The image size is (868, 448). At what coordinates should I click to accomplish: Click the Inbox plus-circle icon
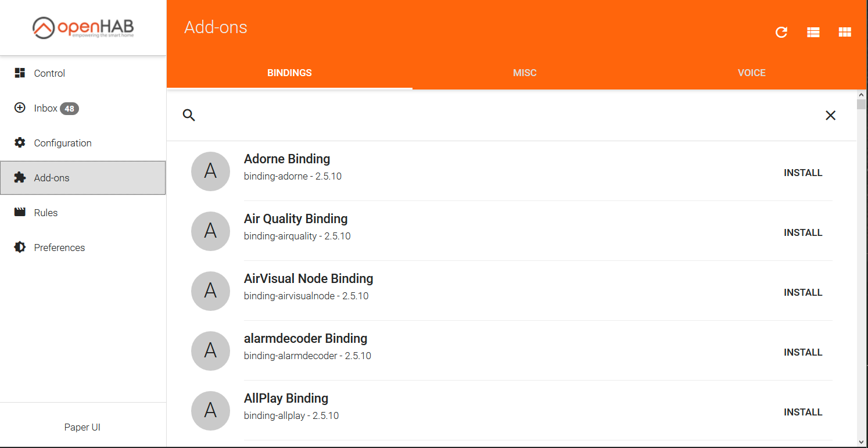20,107
